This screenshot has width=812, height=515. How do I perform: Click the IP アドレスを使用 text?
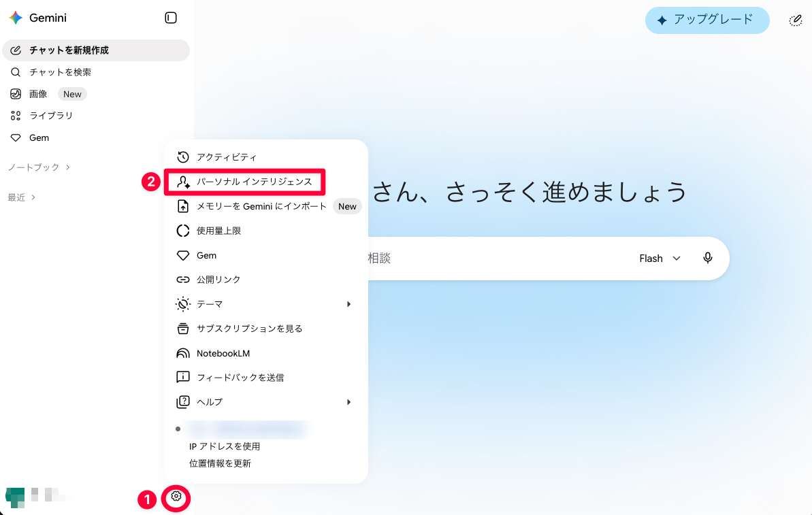[x=224, y=446]
